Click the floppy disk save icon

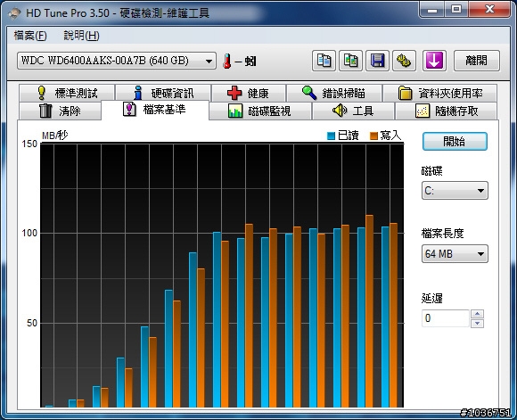click(378, 61)
